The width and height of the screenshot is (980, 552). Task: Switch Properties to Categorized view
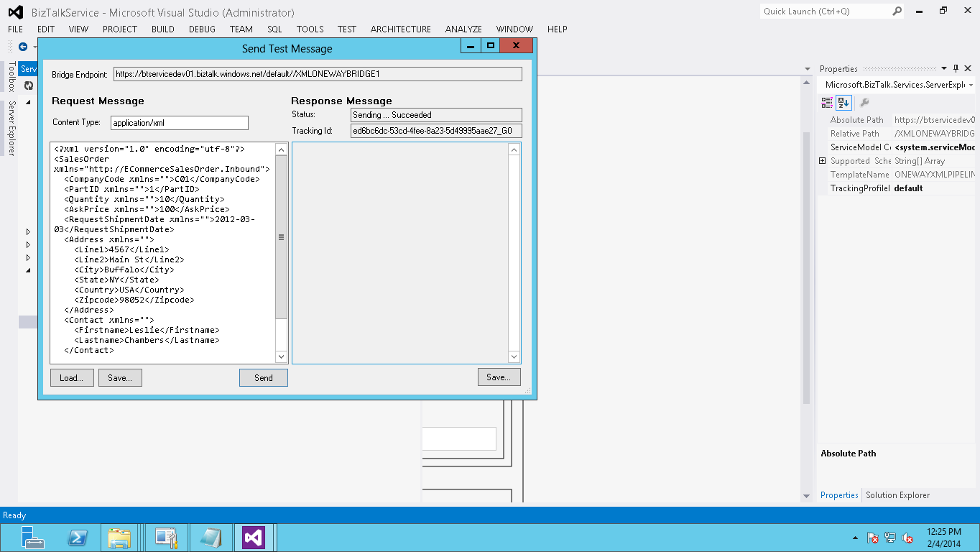pos(828,103)
